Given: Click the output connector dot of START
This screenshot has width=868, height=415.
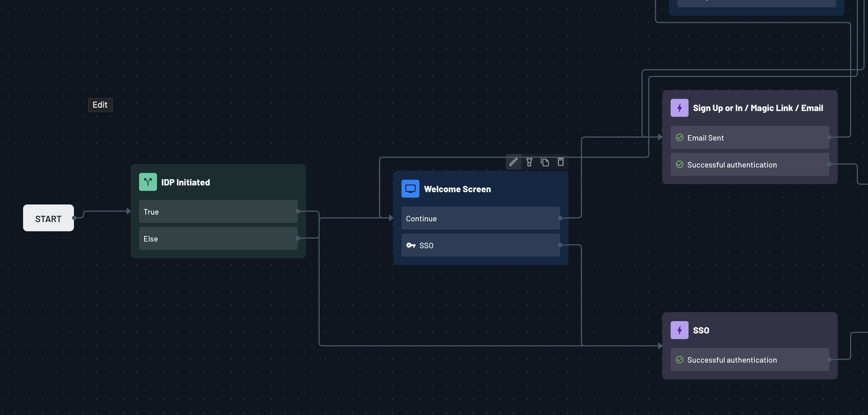Looking at the screenshot, I should [x=74, y=218].
